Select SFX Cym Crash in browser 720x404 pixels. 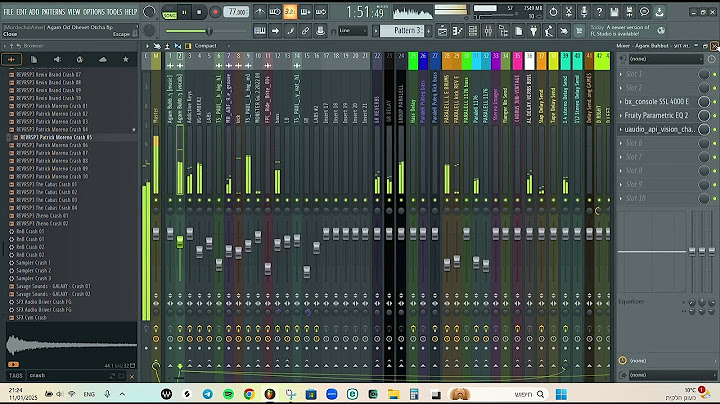[x=31, y=317]
